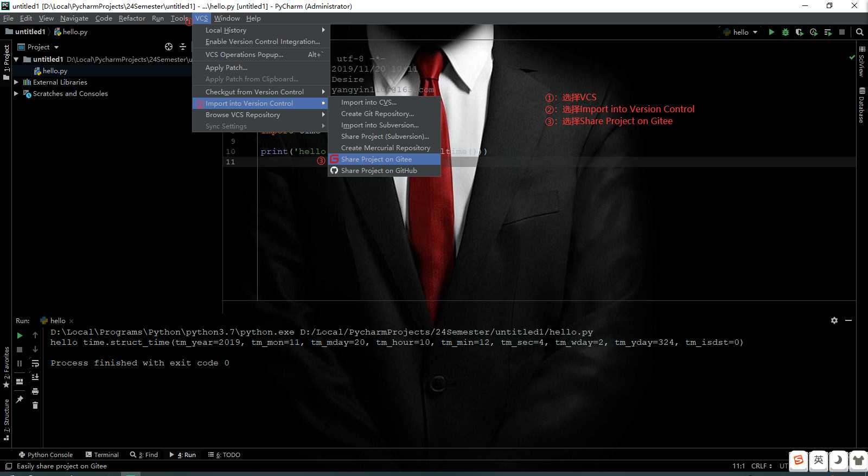The width and height of the screenshot is (868, 476).
Task: Choose Apply Patch... in VCS menu
Action: pos(260,68)
